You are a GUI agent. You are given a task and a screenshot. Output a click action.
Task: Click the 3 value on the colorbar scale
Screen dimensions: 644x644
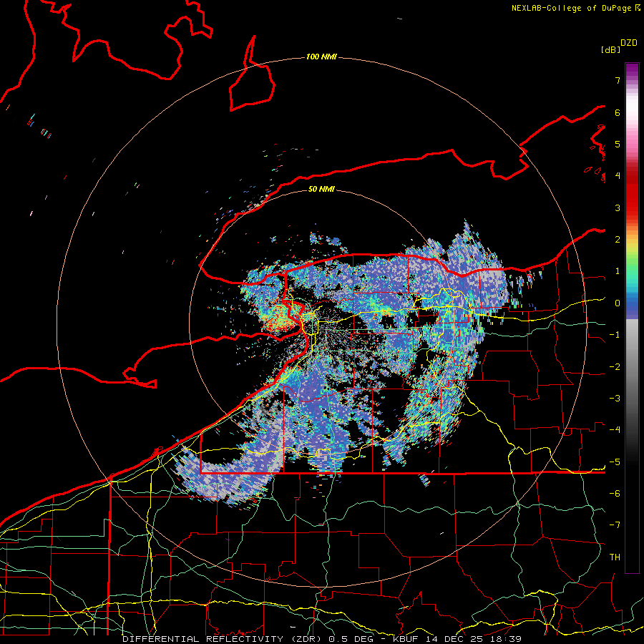click(x=618, y=208)
